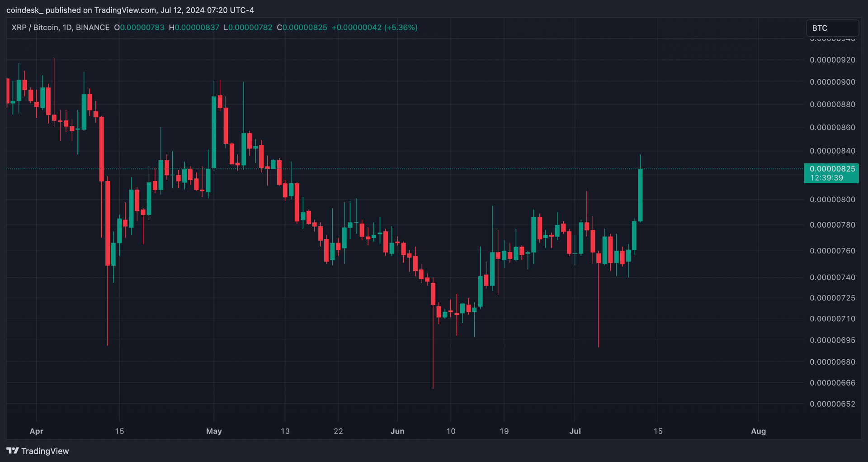
Task: Click the 0.00000880 price axis label
Action: [832, 104]
